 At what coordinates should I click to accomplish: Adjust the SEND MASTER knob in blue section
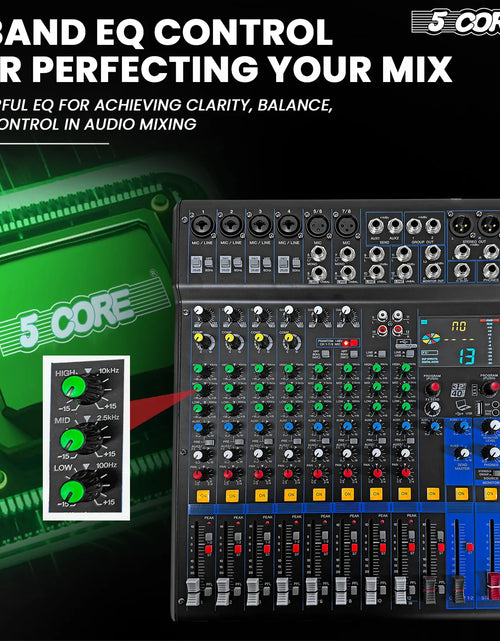[462, 453]
